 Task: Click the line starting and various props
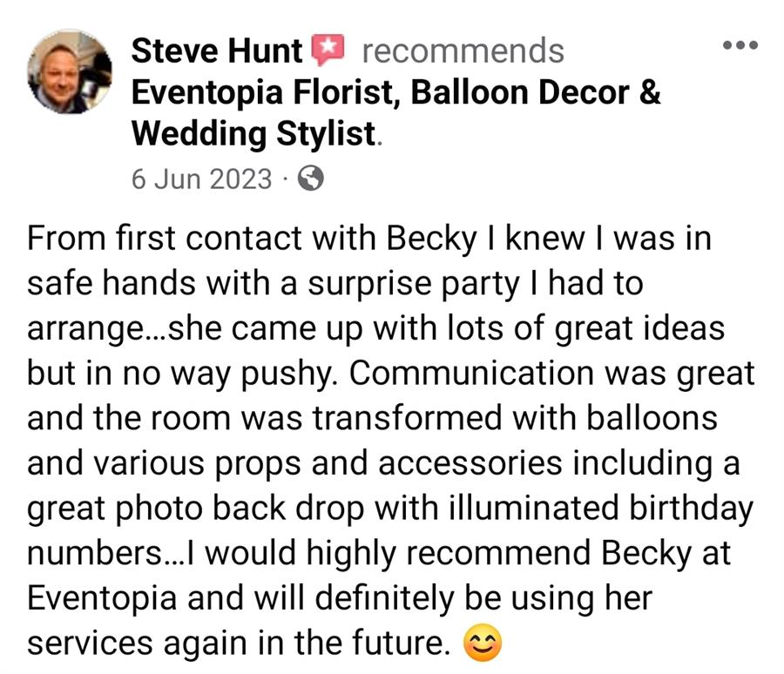click(x=383, y=464)
